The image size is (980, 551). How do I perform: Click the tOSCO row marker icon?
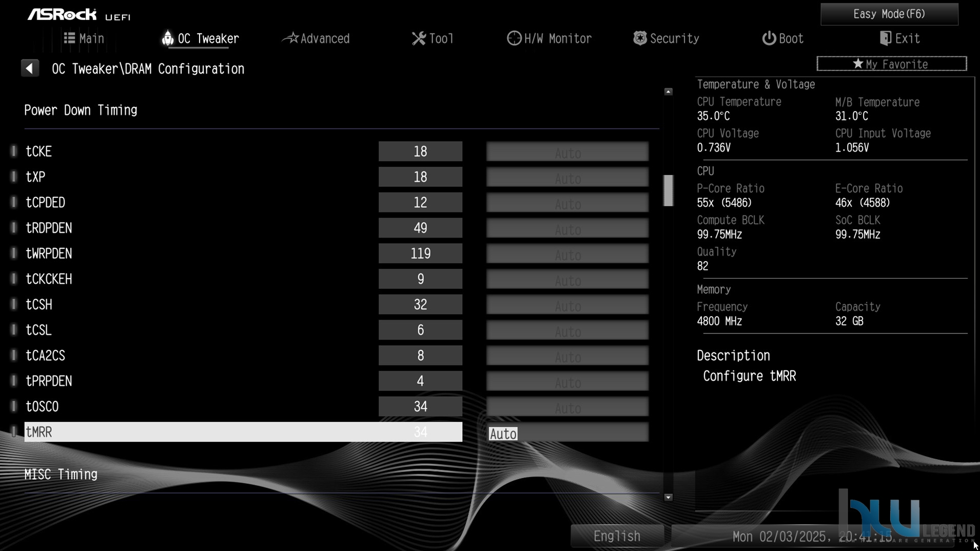14,406
